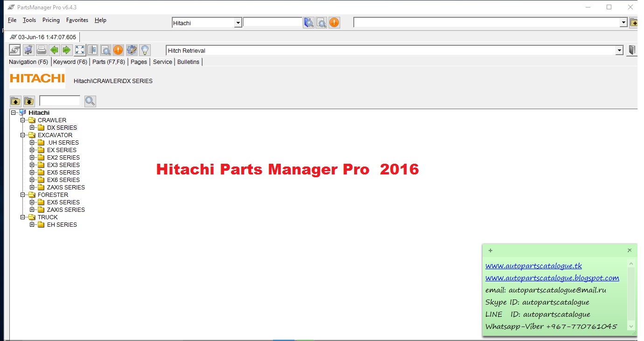Viewport: 644px width, 341px height.
Task: Click the magnifier beside the navigation filter box
Action: click(x=90, y=101)
